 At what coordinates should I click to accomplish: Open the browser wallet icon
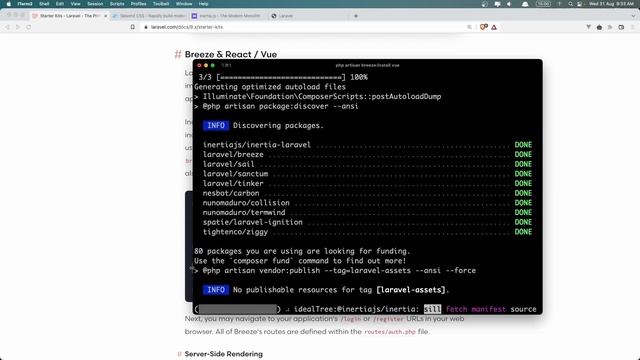pos(621,27)
